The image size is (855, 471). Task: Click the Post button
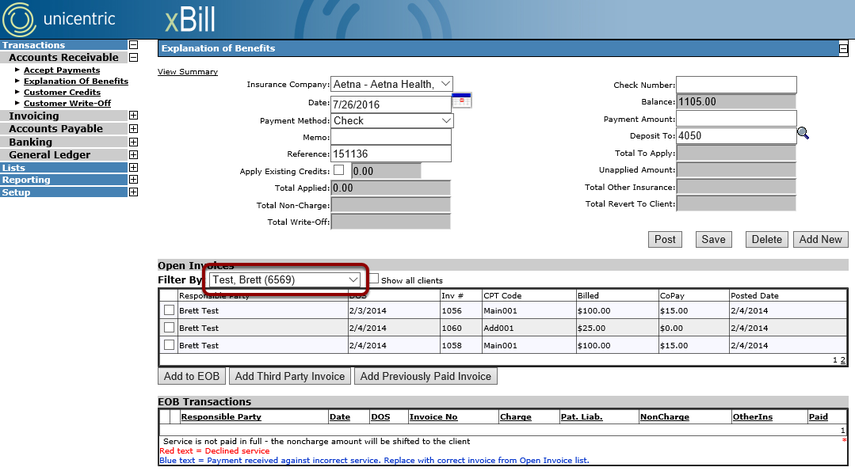665,239
